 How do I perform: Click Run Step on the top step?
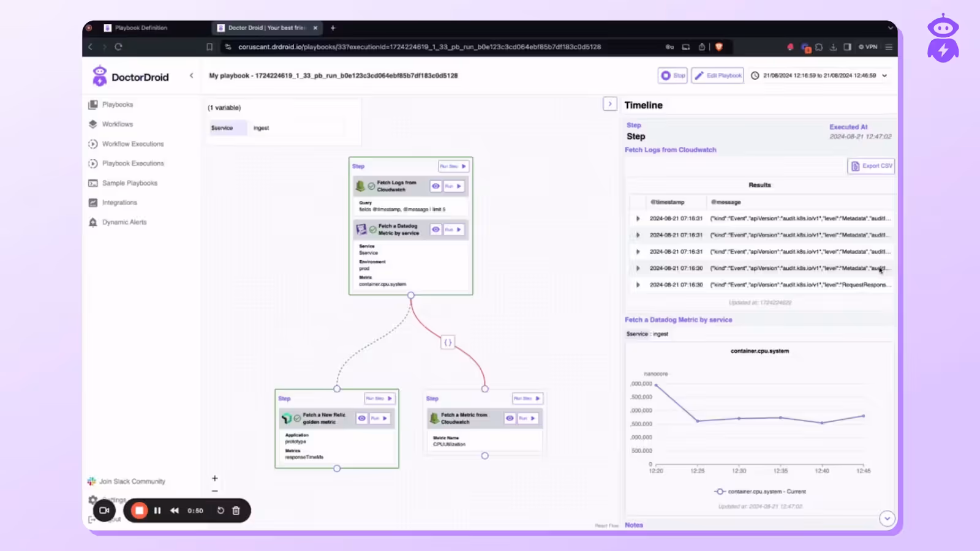[453, 166]
